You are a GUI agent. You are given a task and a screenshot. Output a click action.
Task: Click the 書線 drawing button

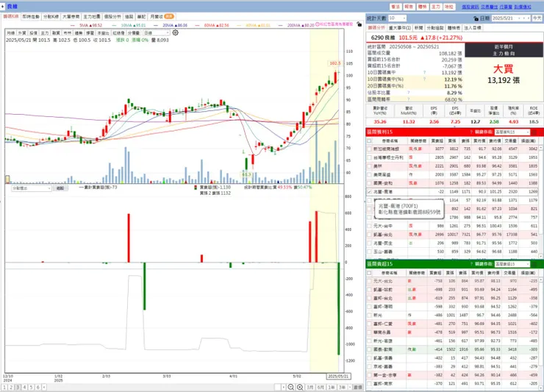click(358, 387)
